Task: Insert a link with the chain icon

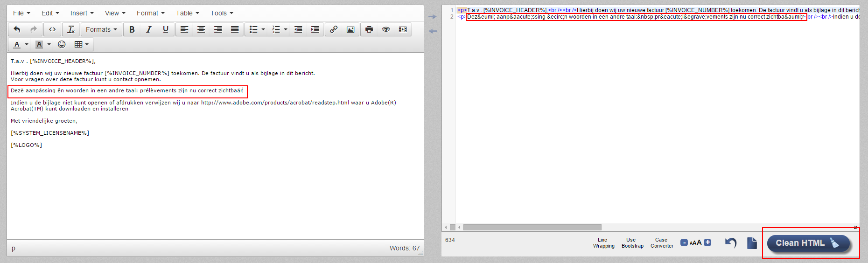Action: [334, 29]
